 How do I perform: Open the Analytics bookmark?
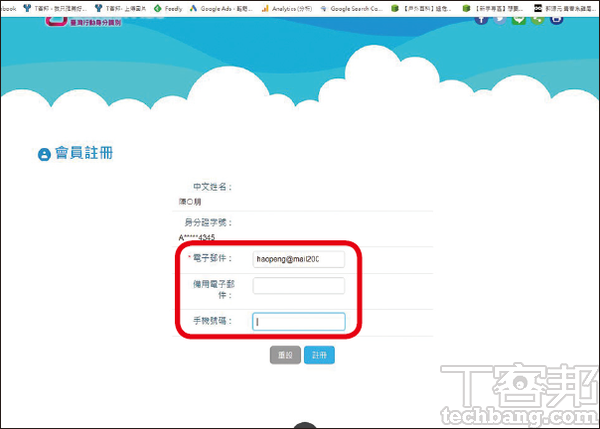287,8
